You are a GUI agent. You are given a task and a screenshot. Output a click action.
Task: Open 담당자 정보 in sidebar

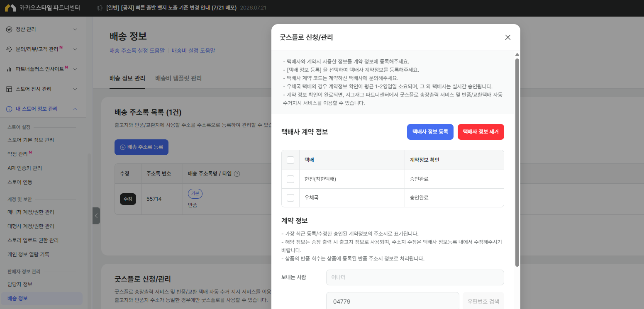[x=20, y=285]
